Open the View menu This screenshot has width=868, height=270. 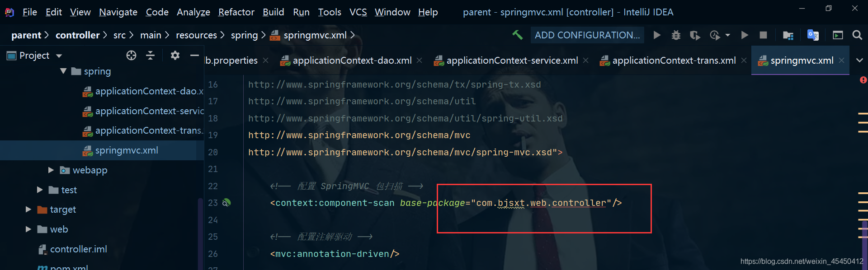click(80, 12)
